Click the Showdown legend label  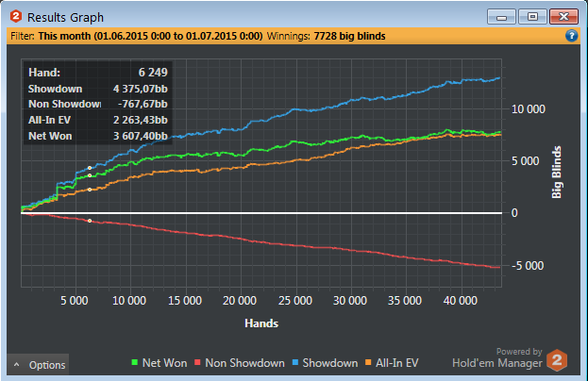330,363
